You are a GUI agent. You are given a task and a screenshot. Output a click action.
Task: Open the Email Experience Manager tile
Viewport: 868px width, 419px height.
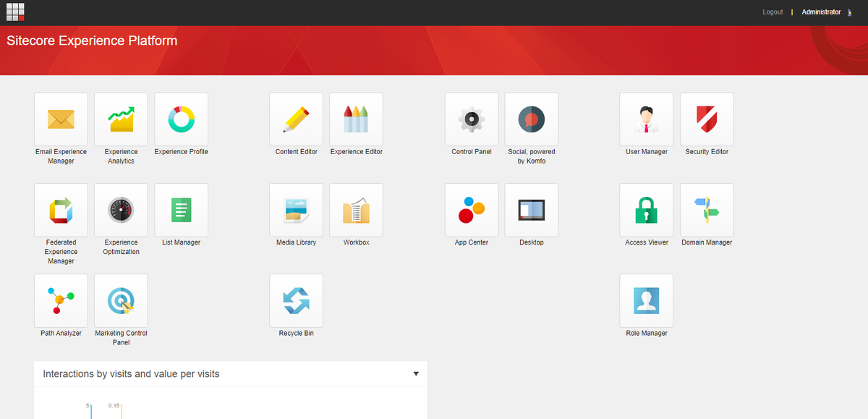(x=61, y=119)
